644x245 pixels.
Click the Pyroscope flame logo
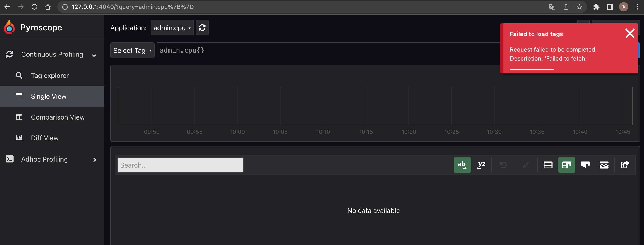coord(9,27)
